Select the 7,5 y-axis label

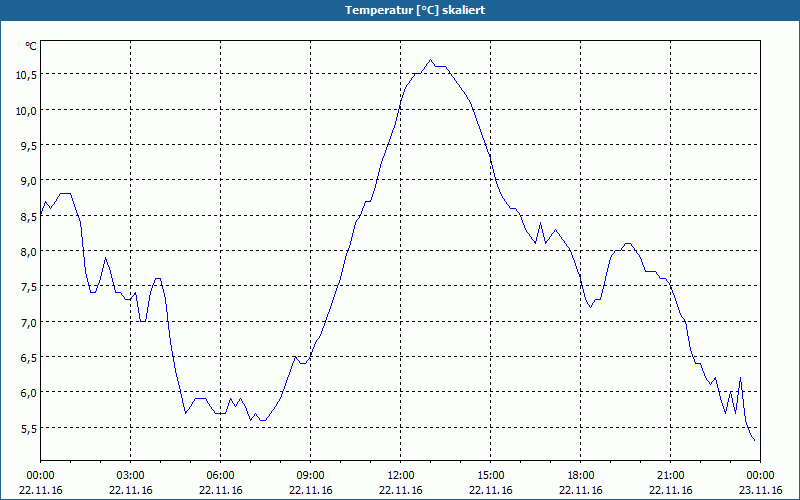[29, 287]
